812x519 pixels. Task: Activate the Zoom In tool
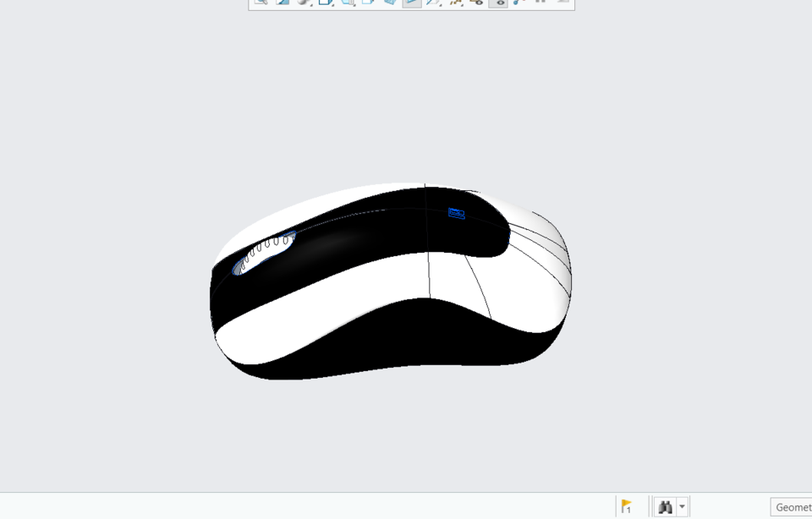(282, 3)
